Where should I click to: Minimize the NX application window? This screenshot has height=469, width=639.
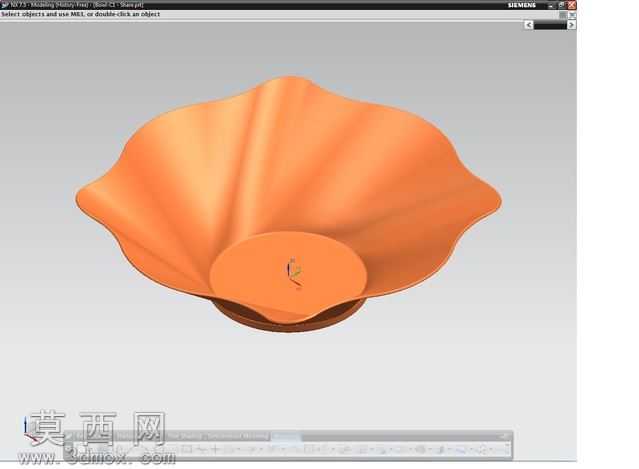coord(551,5)
